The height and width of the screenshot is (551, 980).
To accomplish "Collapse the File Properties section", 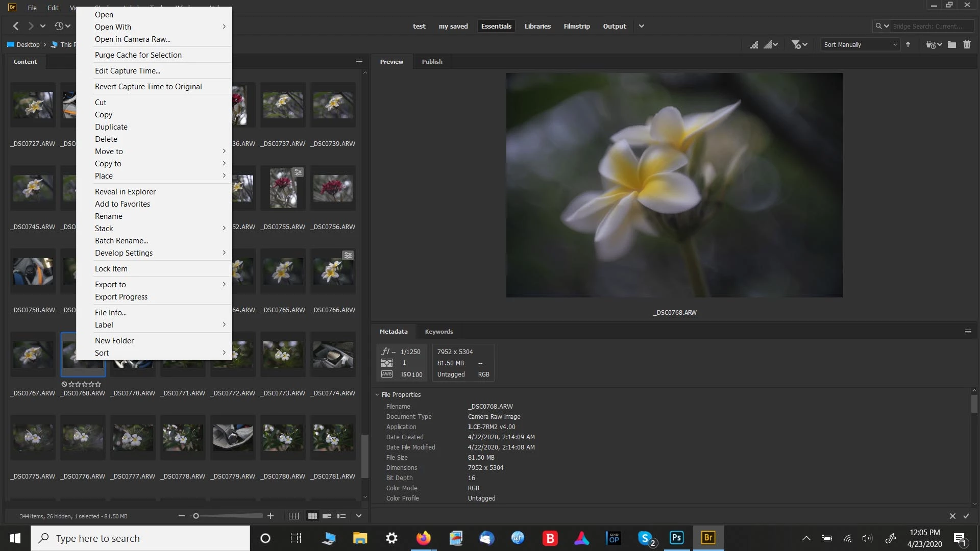I will tap(377, 394).
